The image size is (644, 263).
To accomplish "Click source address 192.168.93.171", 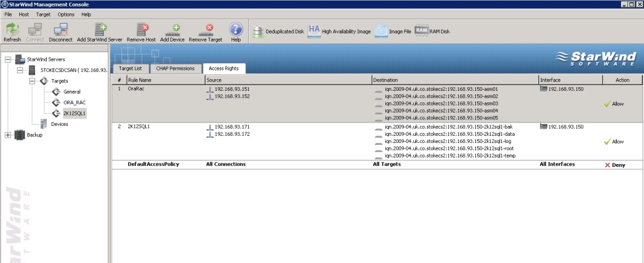I will click(x=232, y=127).
